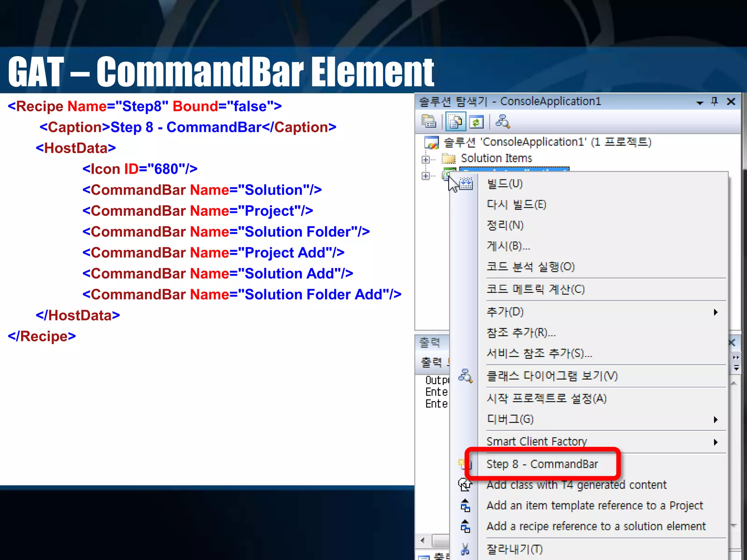Close the output panel
The image size is (747, 560).
coord(732,342)
